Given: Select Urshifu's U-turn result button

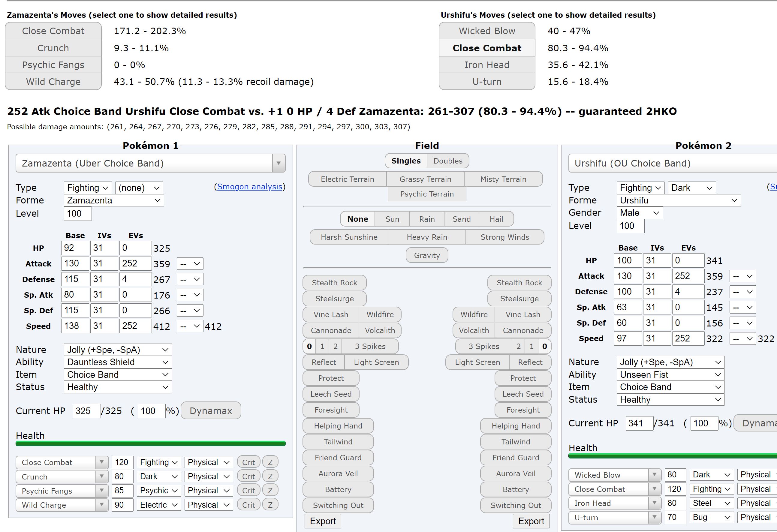Looking at the screenshot, I should [x=487, y=82].
